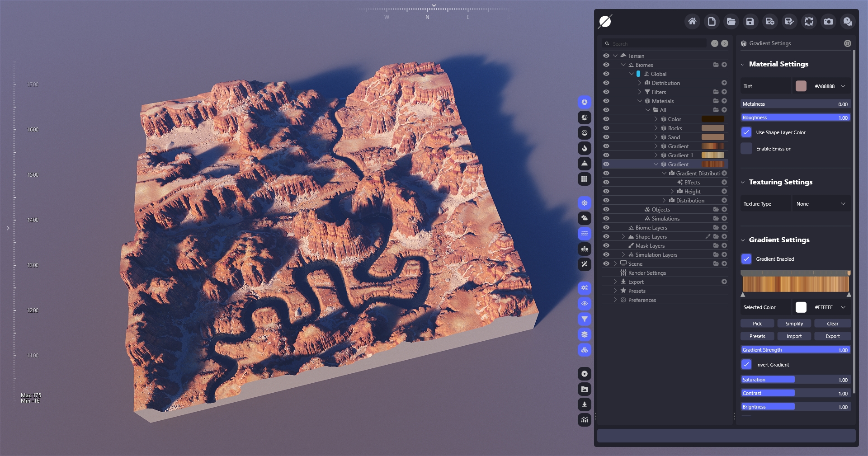Create a new file with the blank page icon

pyautogui.click(x=712, y=21)
